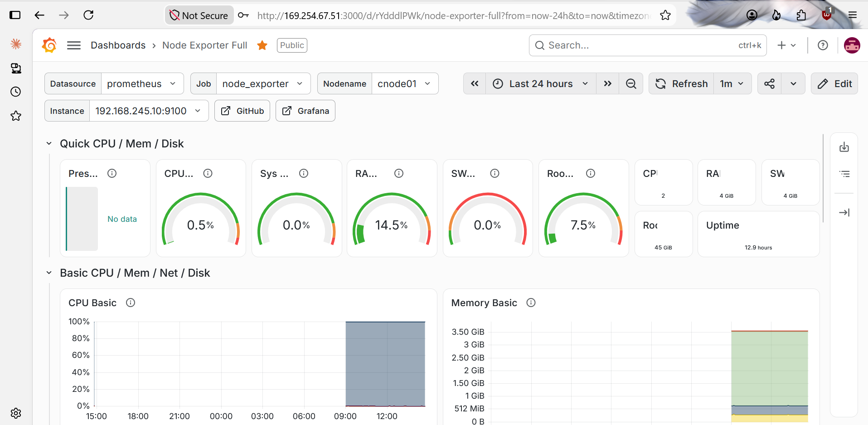Screen dimensions: 868x425
Task: Click the export icon in right sidebar
Action: (844, 147)
